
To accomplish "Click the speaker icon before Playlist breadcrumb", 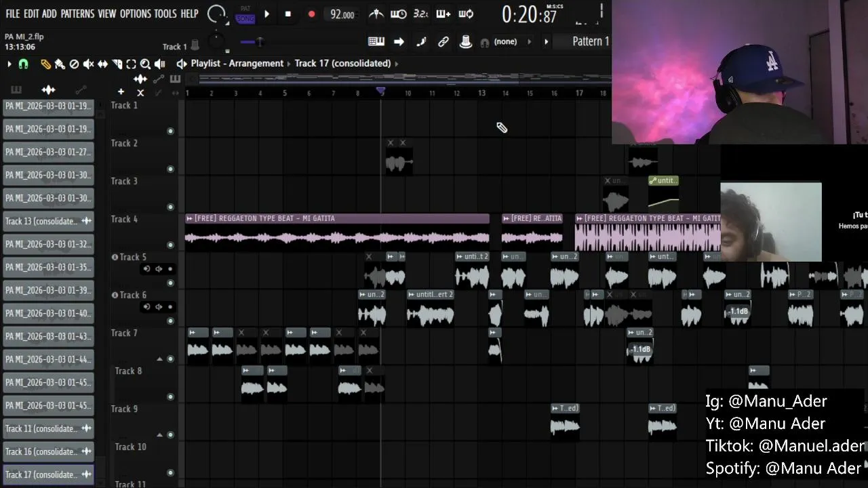I will click(x=181, y=64).
